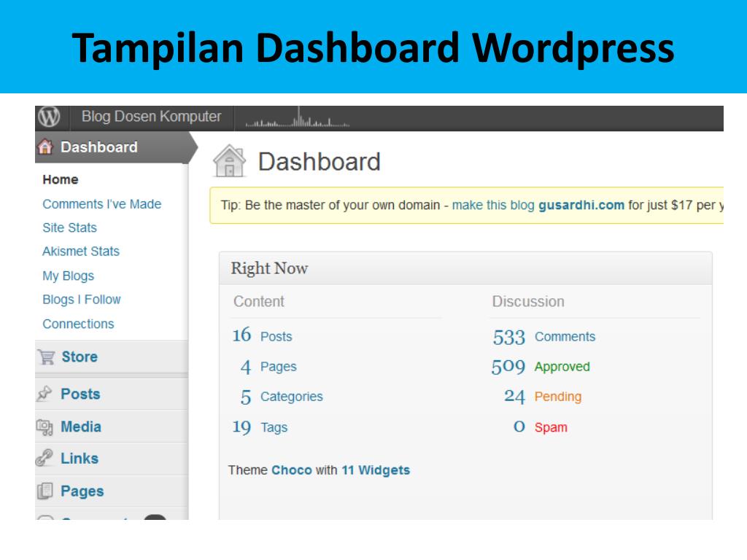Click the 24 pending count

(514, 396)
